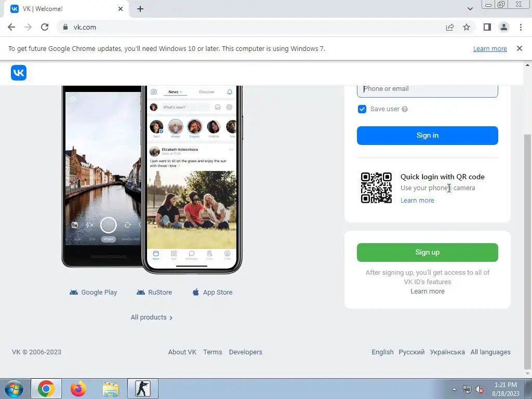Open the Counter-Strike taskbar icon

tap(143, 389)
